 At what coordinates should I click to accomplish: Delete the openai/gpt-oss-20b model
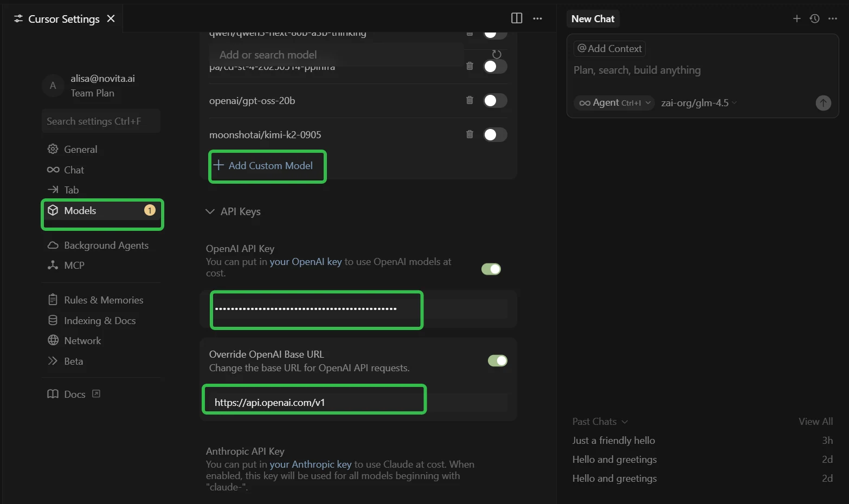(469, 100)
